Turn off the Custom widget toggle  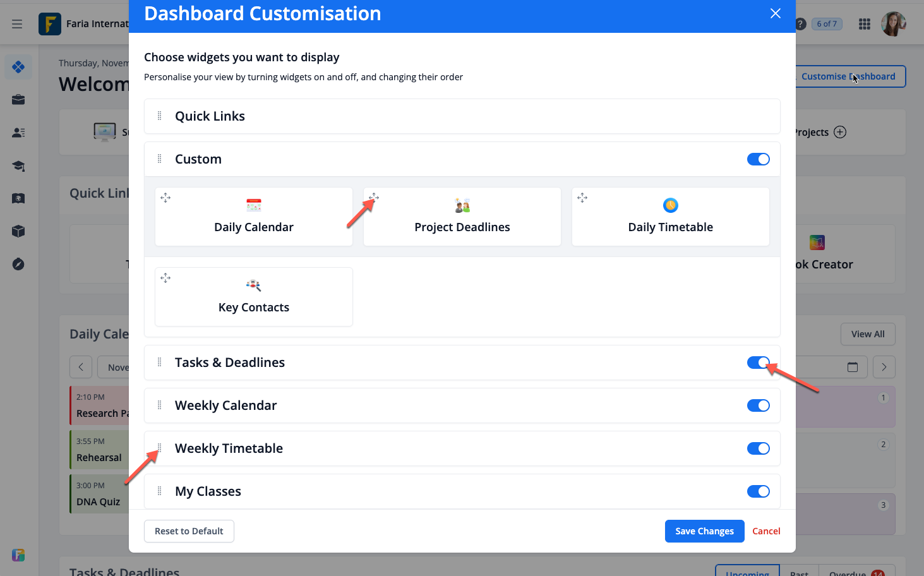(x=758, y=159)
